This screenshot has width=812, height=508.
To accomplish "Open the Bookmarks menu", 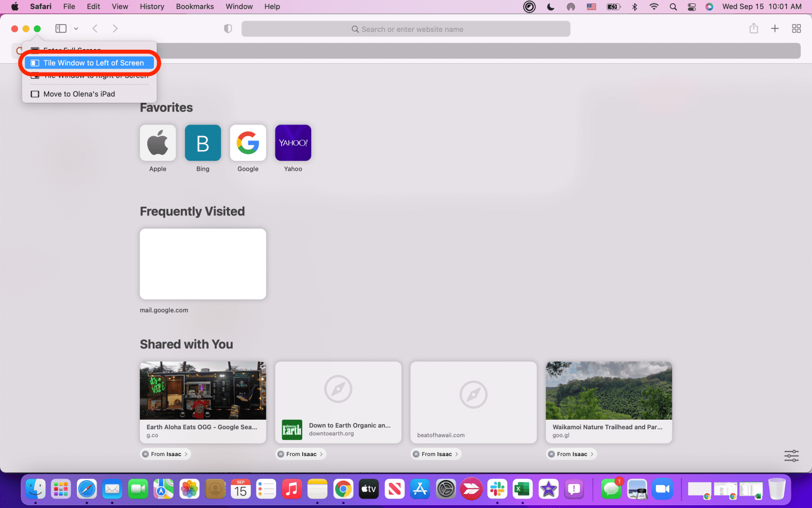I will point(195,7).
